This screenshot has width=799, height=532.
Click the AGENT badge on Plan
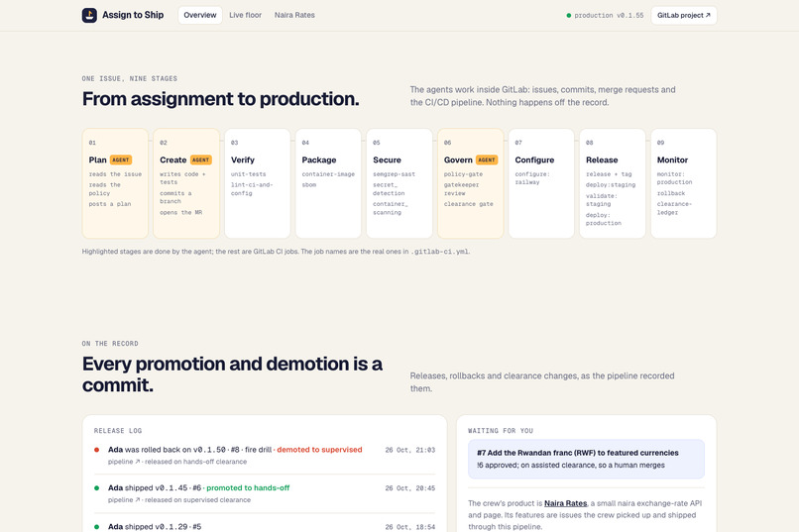[x=121, y=160]
